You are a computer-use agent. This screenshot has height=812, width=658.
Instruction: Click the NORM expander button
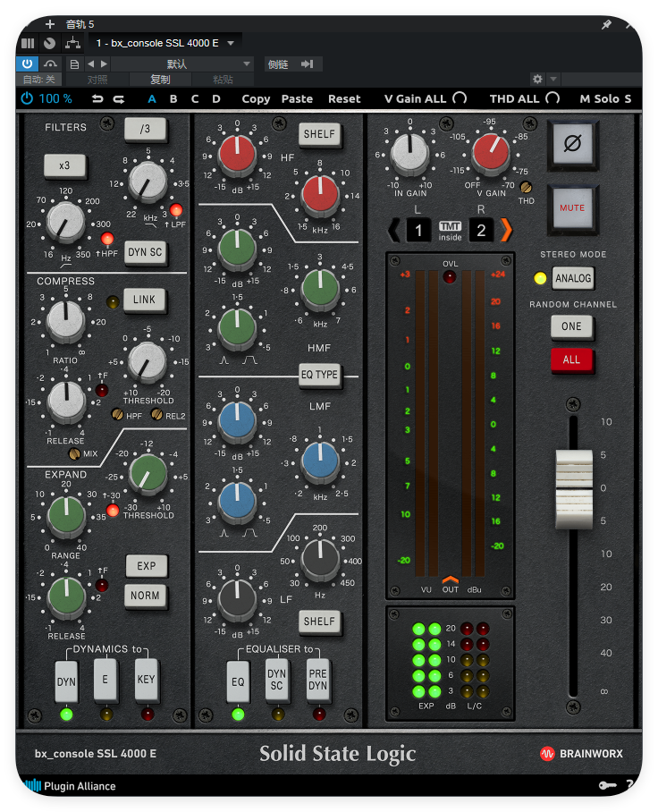146,596
